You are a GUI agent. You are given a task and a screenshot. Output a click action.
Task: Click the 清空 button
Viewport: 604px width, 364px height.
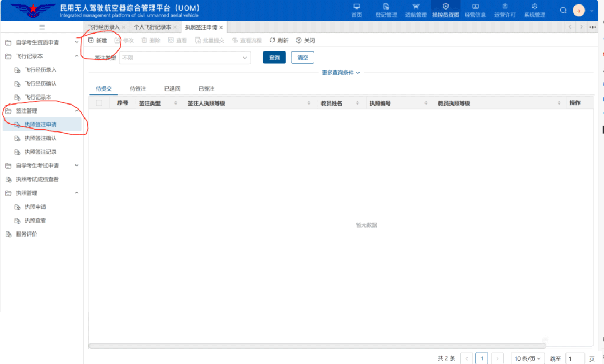point(303,58)
